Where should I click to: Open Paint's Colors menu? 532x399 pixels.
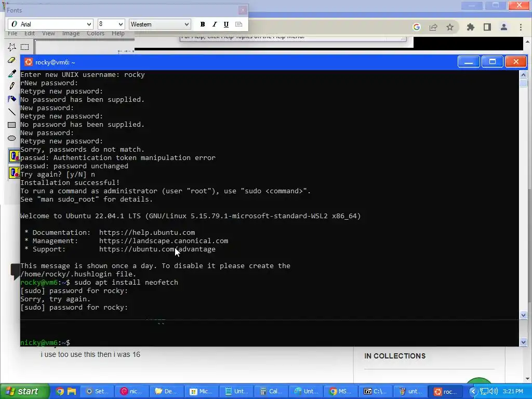(x=96, y=33)
